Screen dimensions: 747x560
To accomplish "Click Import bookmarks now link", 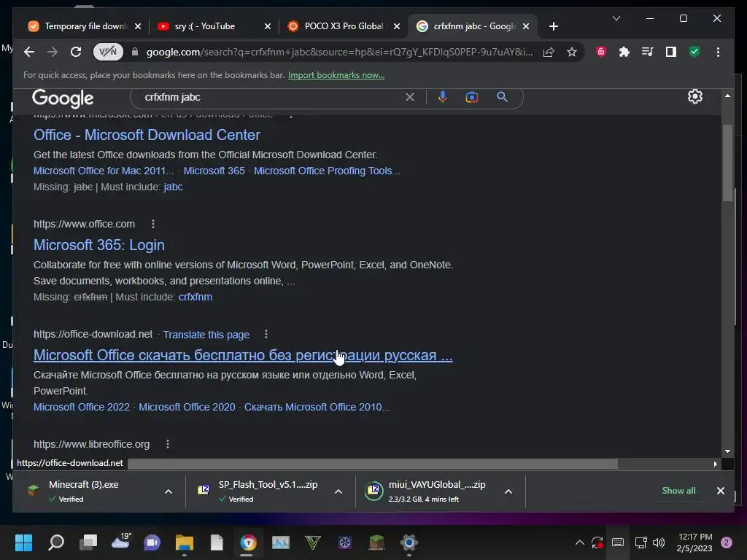I will [x=336, y=75].
